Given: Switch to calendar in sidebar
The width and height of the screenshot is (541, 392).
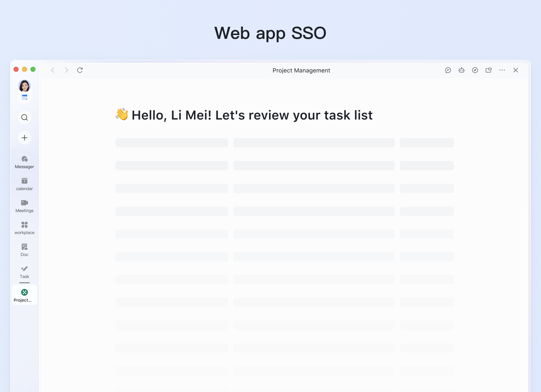Looking at the screenshot, I should tap(24, 184).
